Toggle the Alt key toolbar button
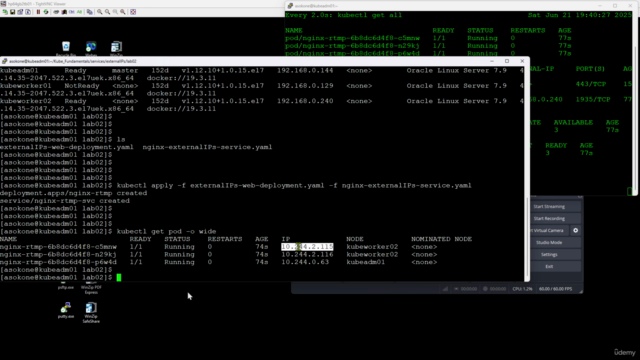 tap(79, 12)
